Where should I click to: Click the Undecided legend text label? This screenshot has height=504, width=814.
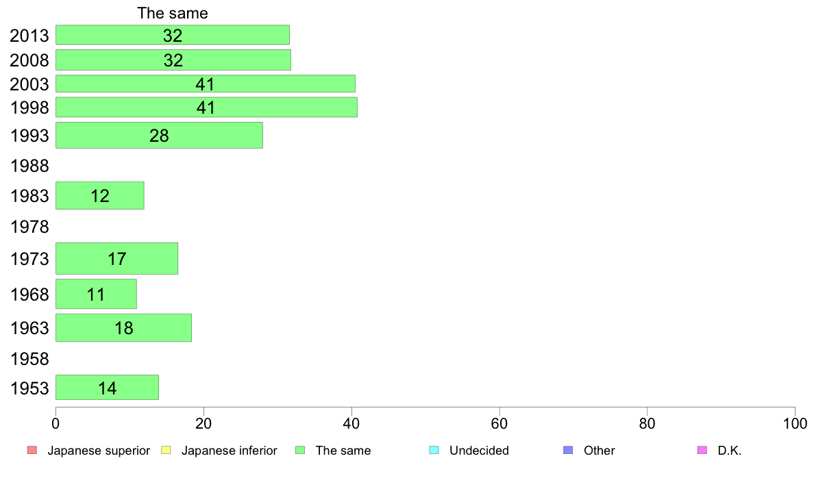coord(479,451)
